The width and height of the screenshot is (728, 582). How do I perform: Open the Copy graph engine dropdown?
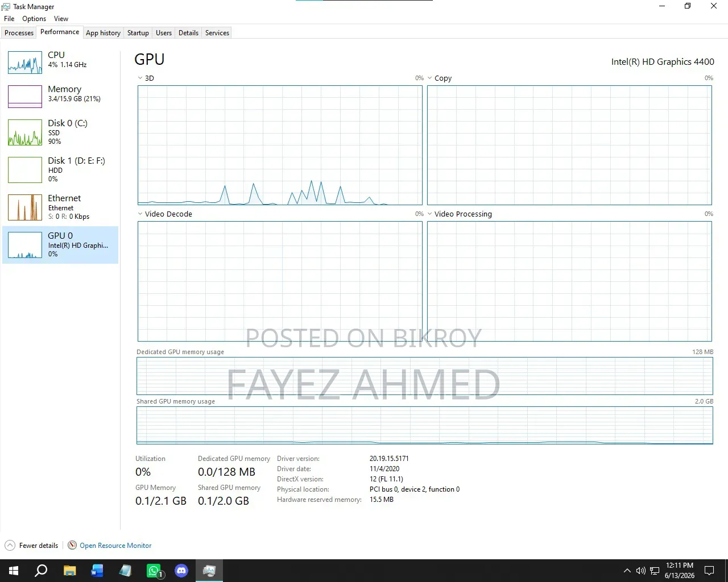tap(430, 78)
